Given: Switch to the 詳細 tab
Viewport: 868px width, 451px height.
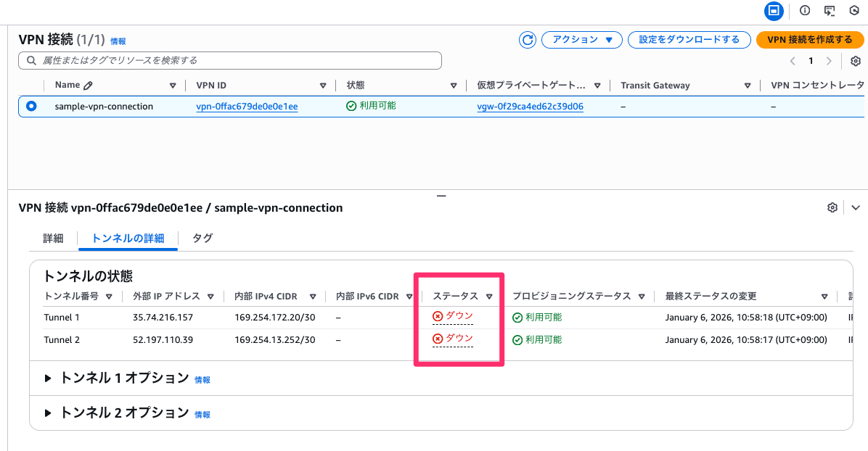Looking at the screenshot, I should click(x=53, y=238).
